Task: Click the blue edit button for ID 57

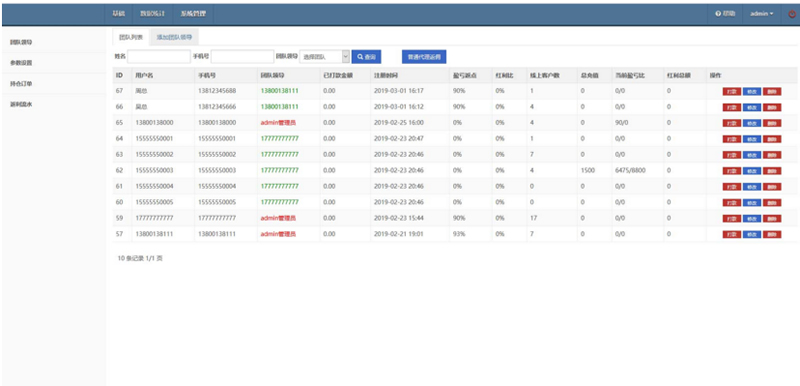Action: 752,235
